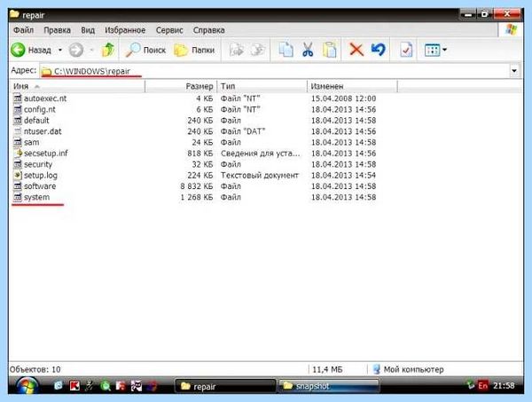Open the Views dropdown button
Screen dimensions: 532x402
[x=435, y=51]
